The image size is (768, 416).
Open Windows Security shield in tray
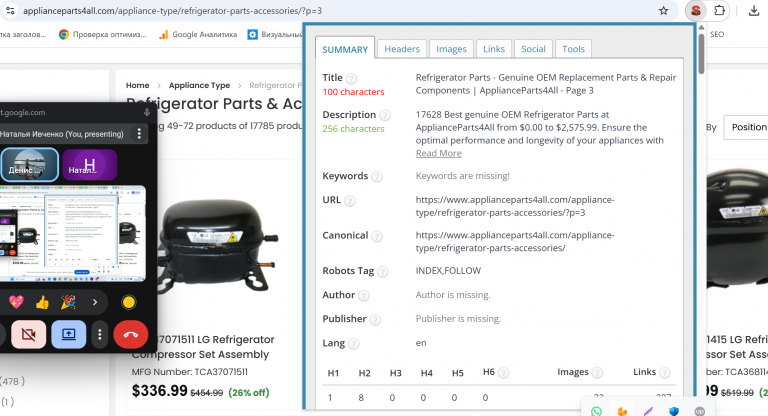click(x=674, y=411)
